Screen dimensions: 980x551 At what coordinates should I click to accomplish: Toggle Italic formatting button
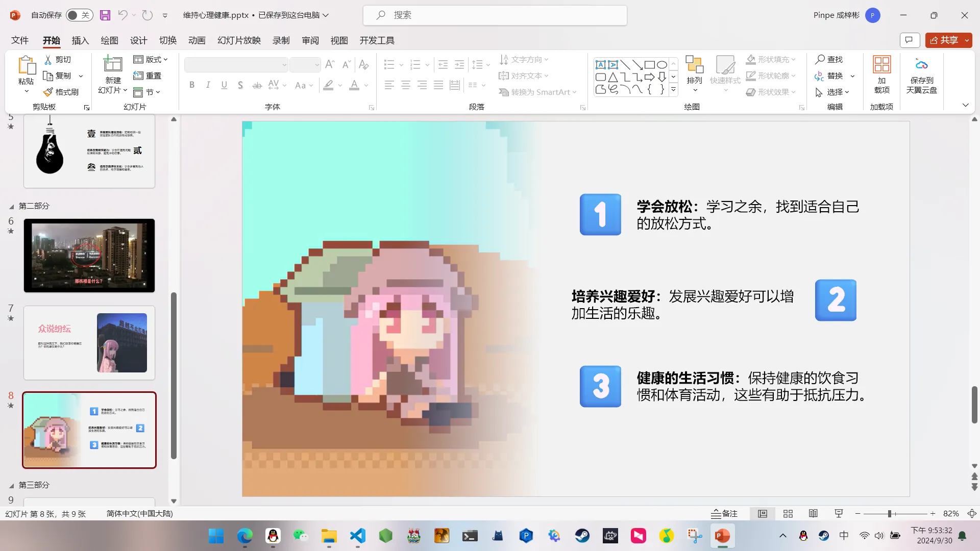208,85
